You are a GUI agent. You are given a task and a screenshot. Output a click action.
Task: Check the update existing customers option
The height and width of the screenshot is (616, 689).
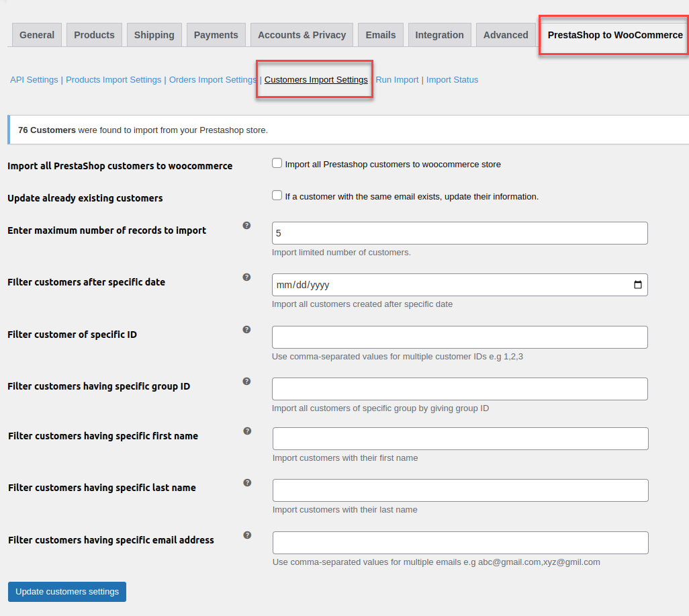(277, 195)
